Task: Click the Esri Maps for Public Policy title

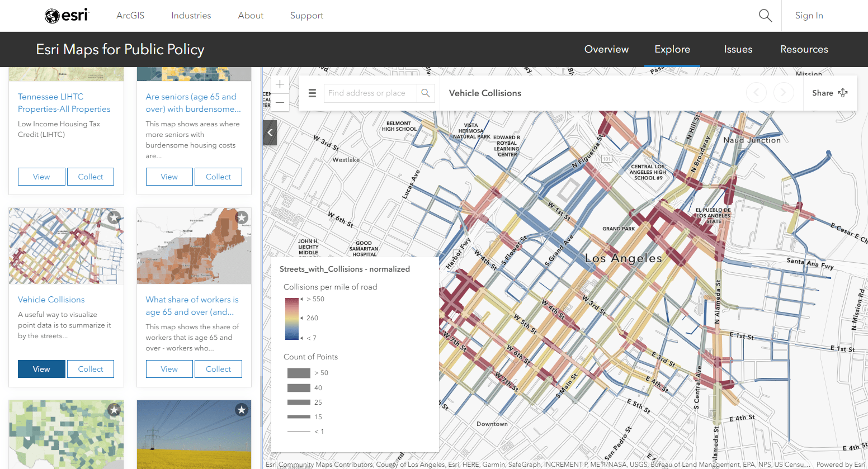Action: [120, 49]
